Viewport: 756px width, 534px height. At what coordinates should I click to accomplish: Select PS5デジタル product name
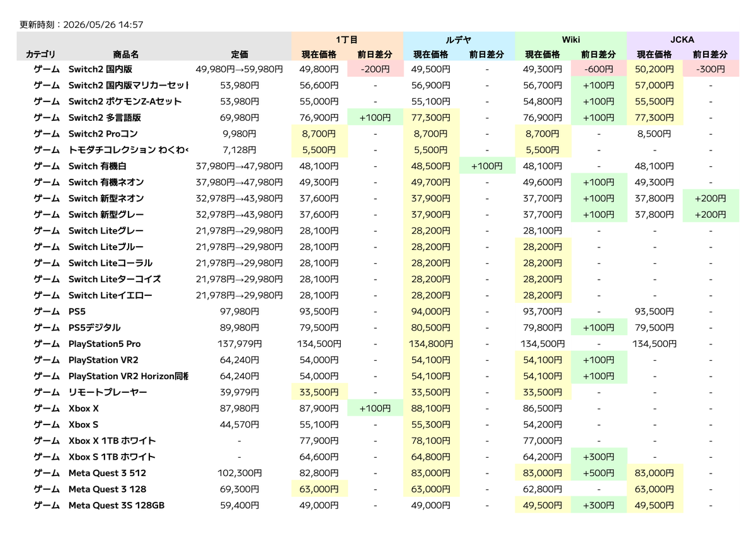pos(94,327)
